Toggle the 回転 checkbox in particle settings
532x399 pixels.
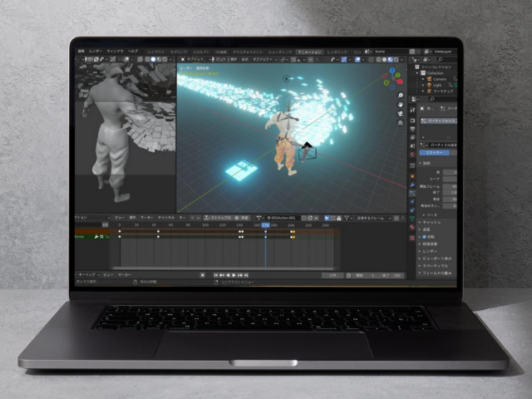(424, 237)
